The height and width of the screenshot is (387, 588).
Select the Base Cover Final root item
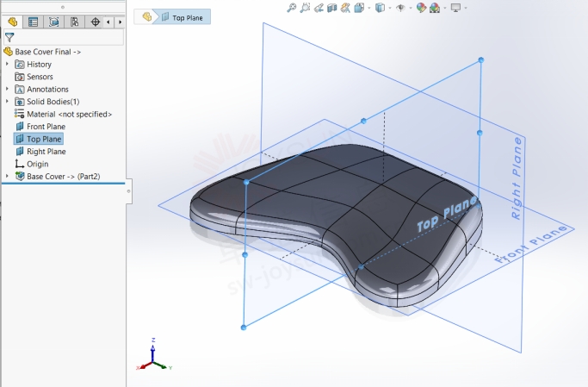tap(42, 52)
